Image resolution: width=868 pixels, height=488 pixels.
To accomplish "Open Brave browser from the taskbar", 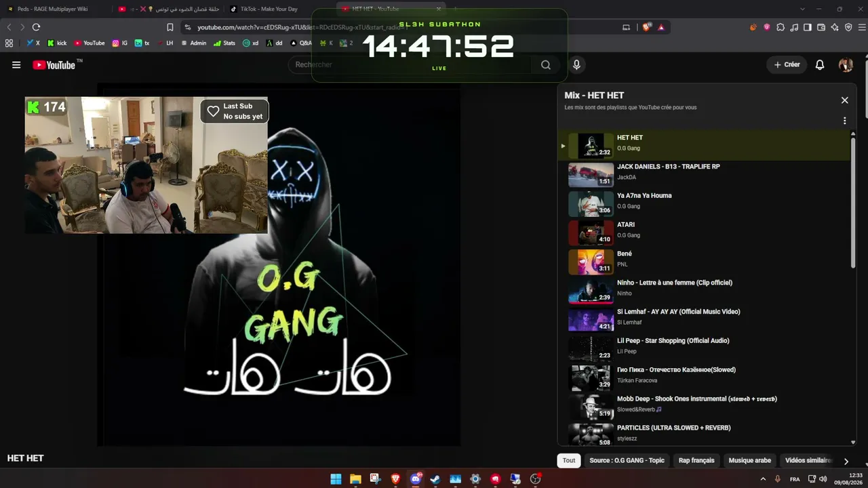I will (x=395, y=479).
